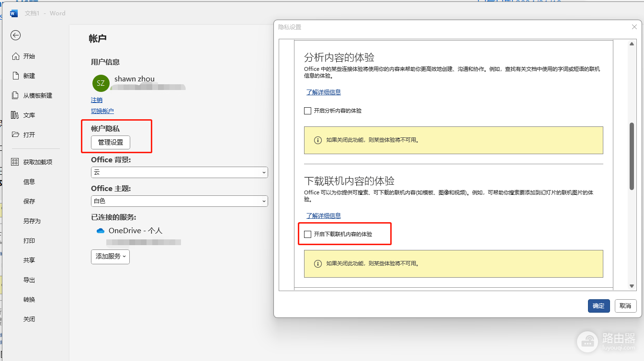Click the SZ user avatar
644x361 pixels.
(x=101, y=83)
